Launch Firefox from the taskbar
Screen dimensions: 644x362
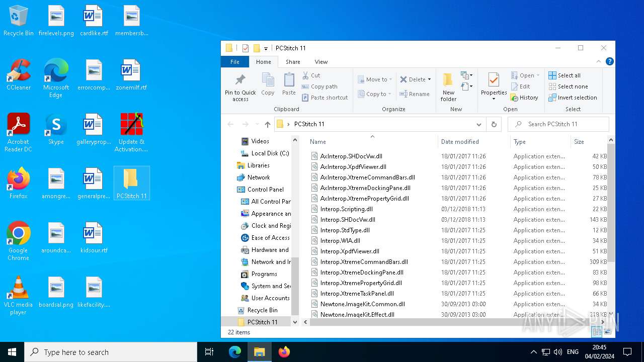(x=284, y=352)
